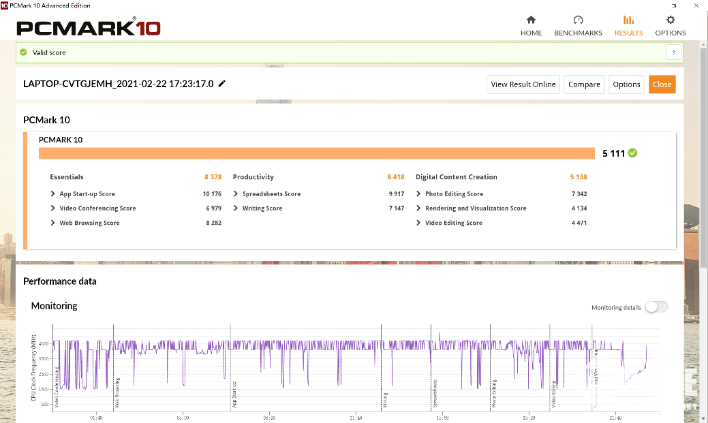
Task: Expand the Spreadsheets Score details
Action: click(236, 193)
